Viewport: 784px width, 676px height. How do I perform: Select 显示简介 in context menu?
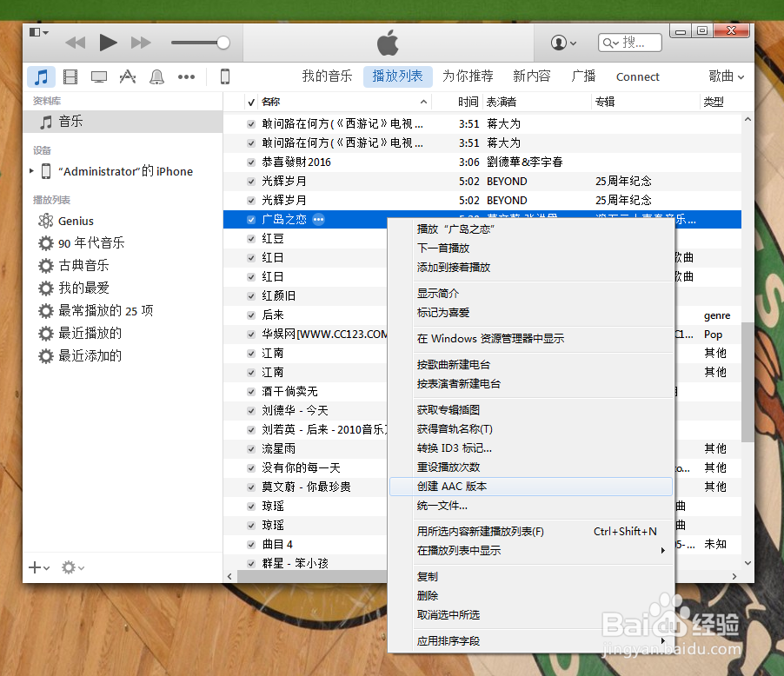tap(530, 294)
